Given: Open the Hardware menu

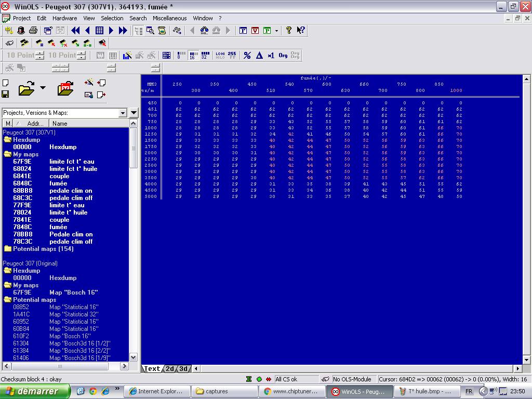Looking at the screenshot, I should coord(64,18).
